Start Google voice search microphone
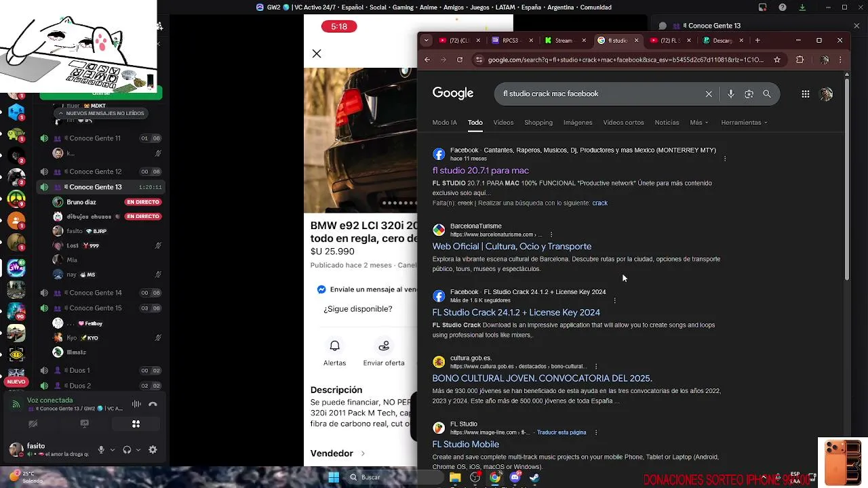The image size is (868, 488). click(730, 94)
